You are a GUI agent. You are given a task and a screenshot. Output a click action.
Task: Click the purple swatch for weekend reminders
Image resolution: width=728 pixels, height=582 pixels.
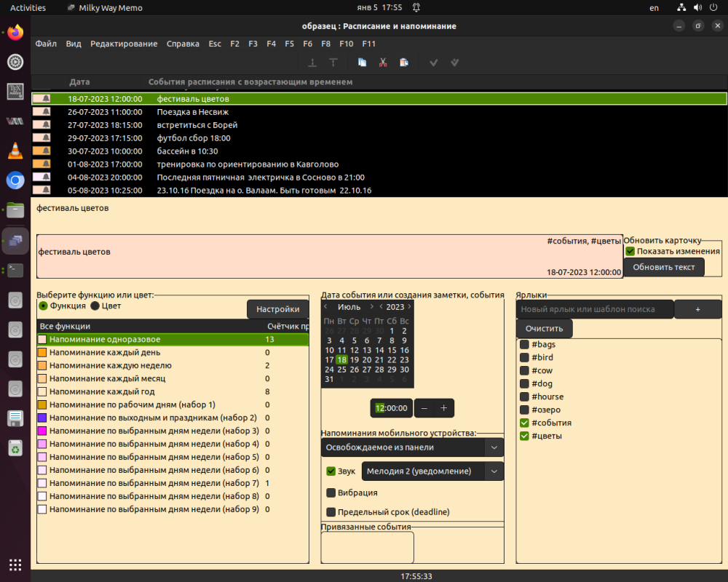coord(42,418)
